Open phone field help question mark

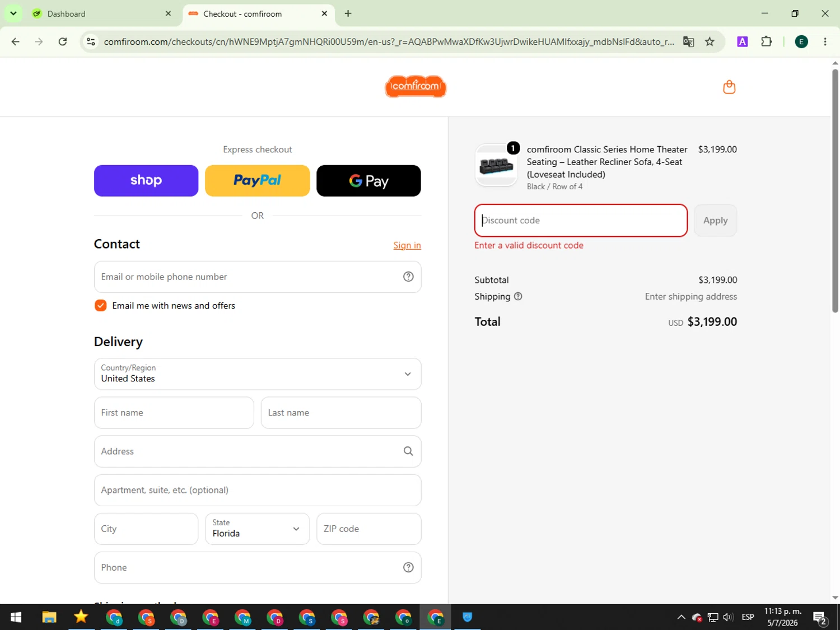tap(408, 567)
